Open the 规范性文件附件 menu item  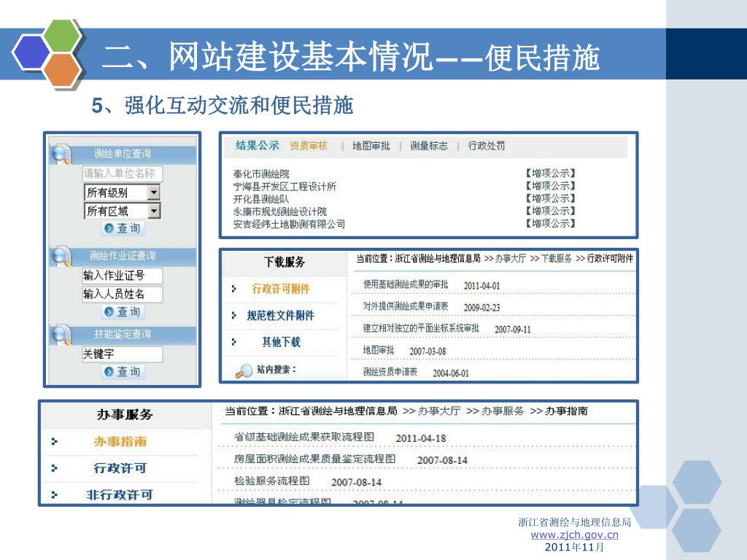(x=281, y=315)
